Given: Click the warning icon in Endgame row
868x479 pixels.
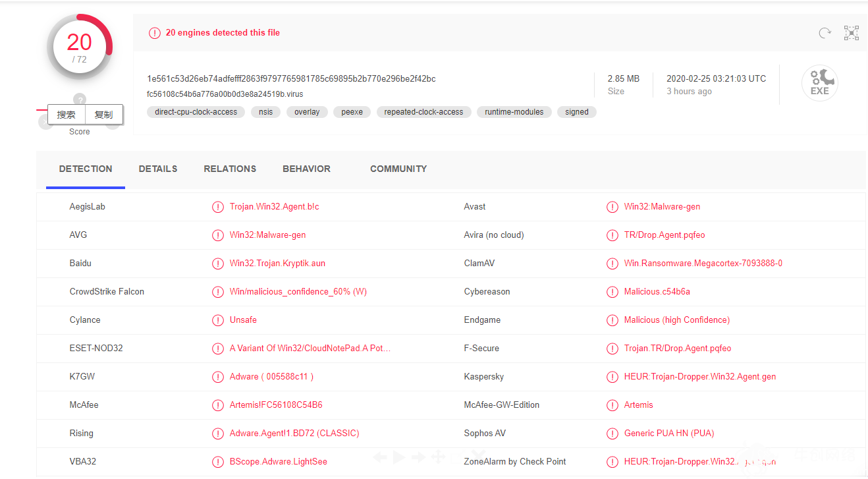Looking at the screenshot, I should click(612, 320).
